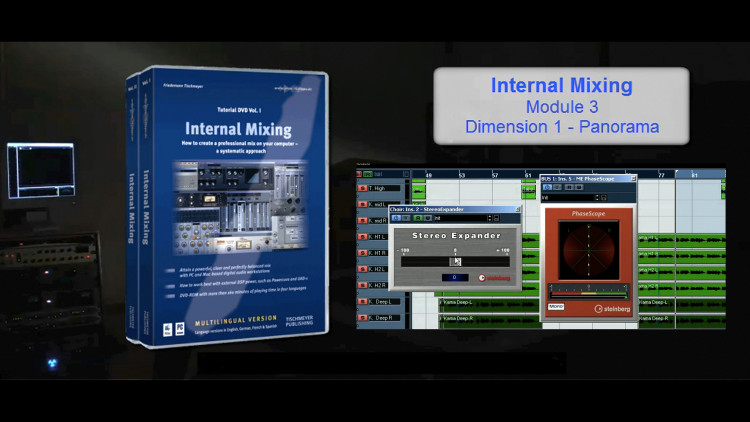
Task: Click the PhaseScope circular scope display
Action: (589, 249)
